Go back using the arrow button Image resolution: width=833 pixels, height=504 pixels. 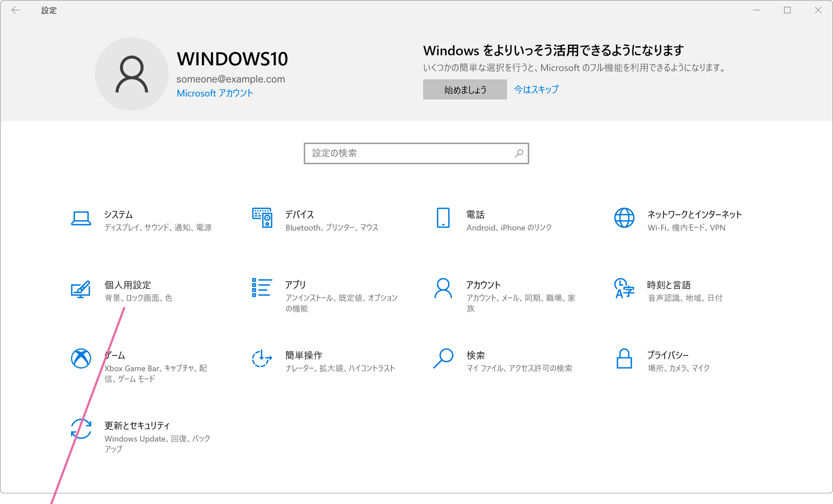point(16,10)
